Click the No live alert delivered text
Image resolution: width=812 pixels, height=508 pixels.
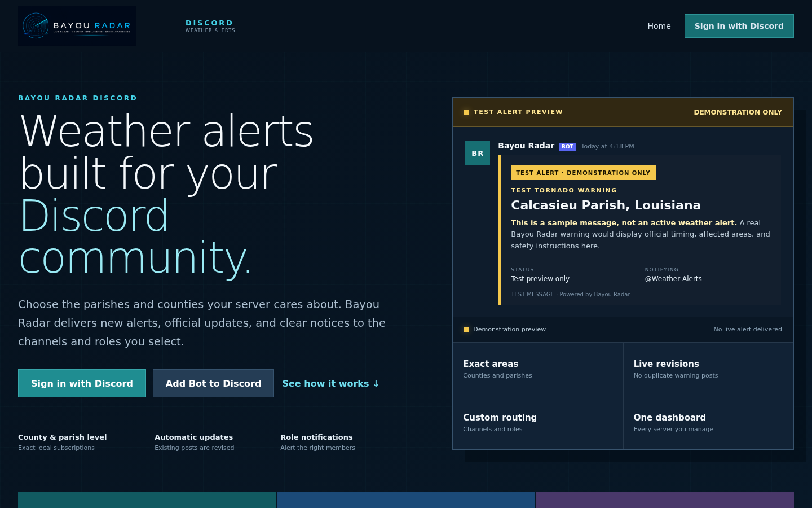tap(748, 329)
